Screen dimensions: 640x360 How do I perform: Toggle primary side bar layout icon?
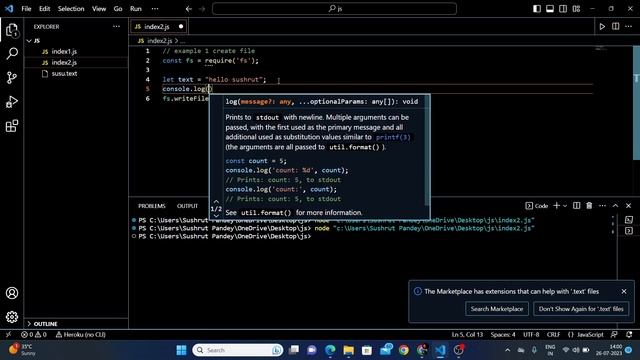537,9
